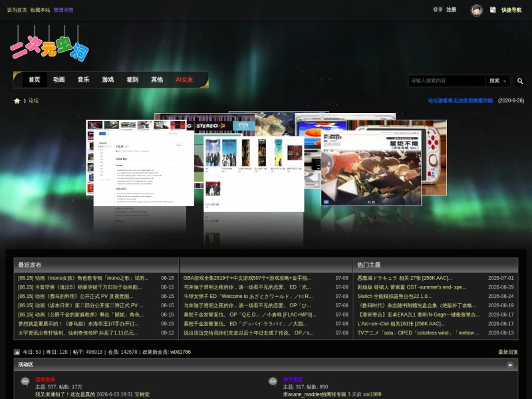Focus the 请输入搜索内容 search field
Viewport: 532px width, 399px height.
click(x=447, y=80)
